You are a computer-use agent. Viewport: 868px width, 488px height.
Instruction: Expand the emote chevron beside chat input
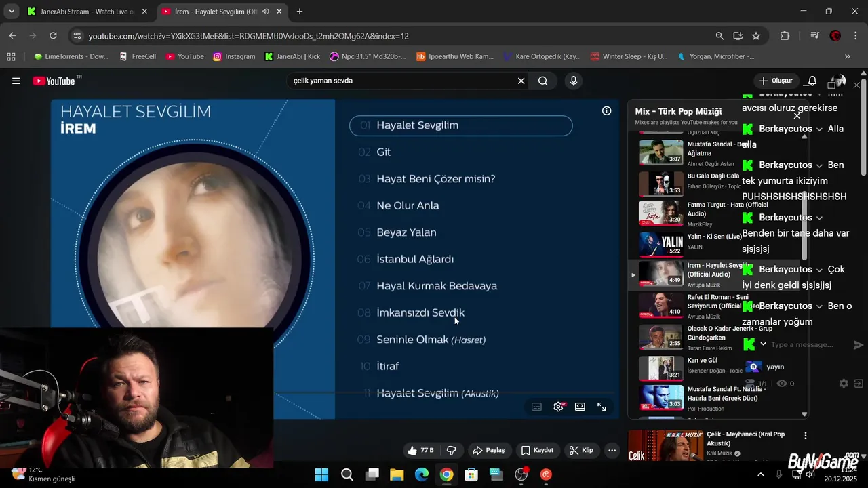(763, 344)
